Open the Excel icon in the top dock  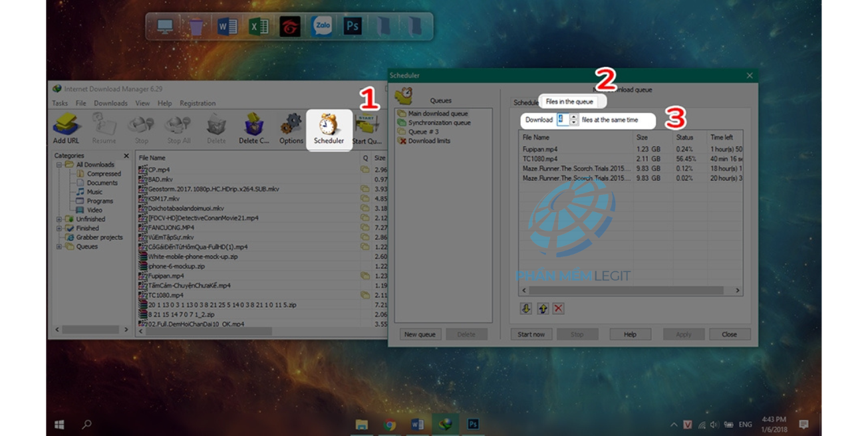(x=258, y=27)
